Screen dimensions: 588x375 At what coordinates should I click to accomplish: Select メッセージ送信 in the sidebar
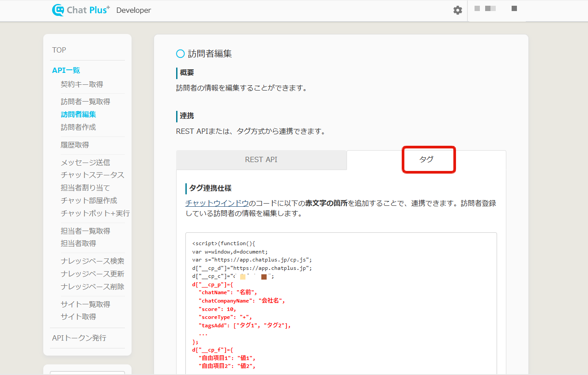pyautogui.click(x=85, y=163)
